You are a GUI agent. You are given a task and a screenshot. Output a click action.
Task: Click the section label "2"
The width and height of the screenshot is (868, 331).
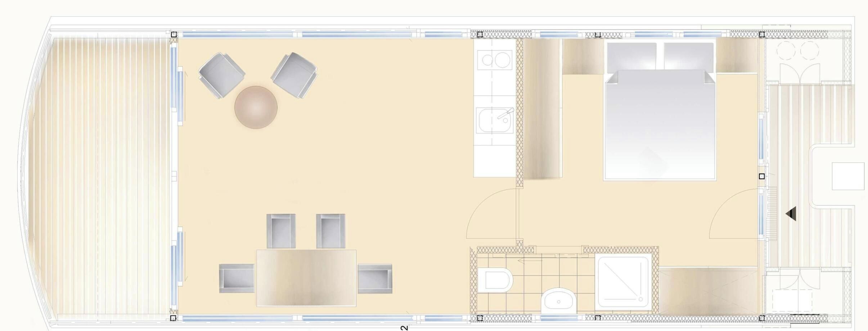click(x=404, y=327)
